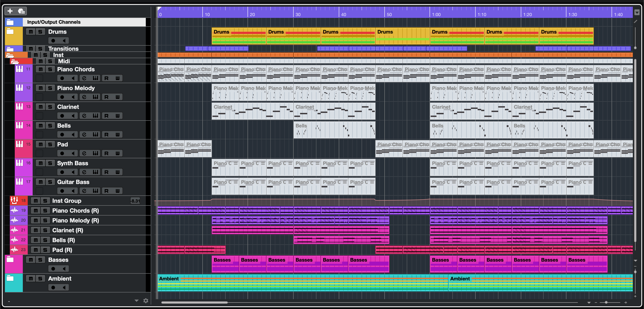Click the gear settings icon below track list

coord(146,301)
